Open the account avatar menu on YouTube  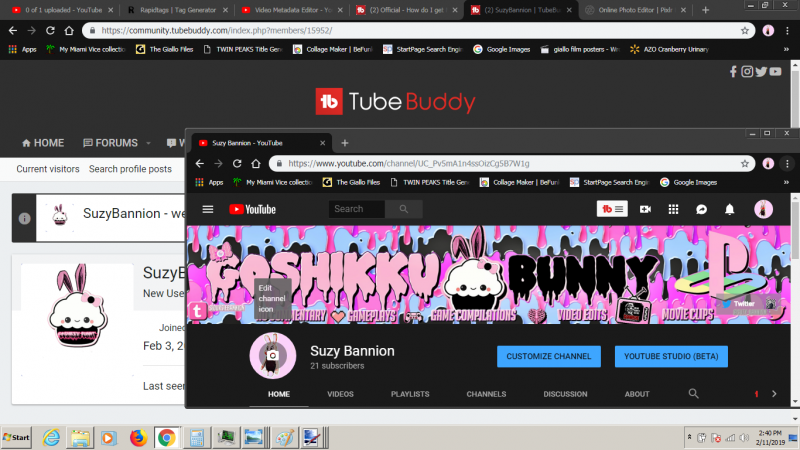763,209
